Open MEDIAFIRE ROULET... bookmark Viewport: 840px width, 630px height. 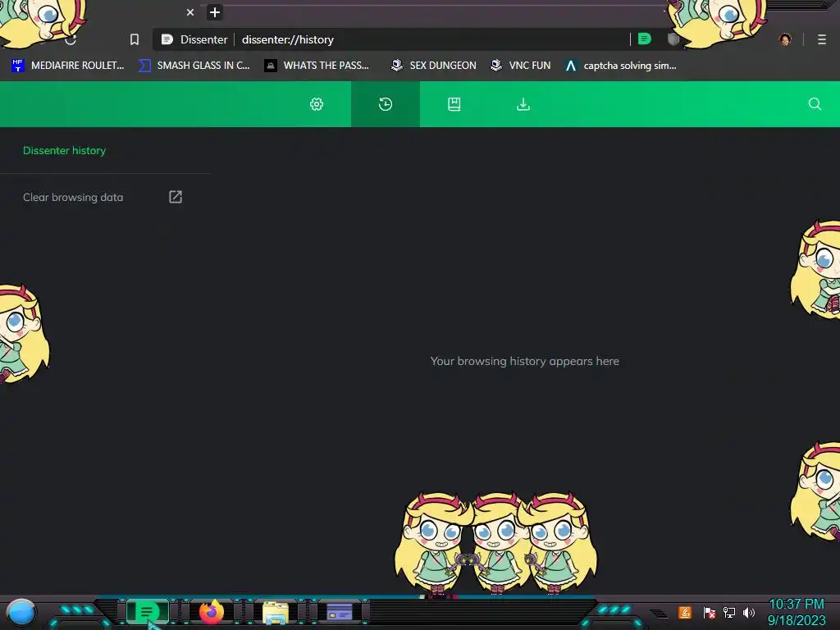[x=67, y=66]
